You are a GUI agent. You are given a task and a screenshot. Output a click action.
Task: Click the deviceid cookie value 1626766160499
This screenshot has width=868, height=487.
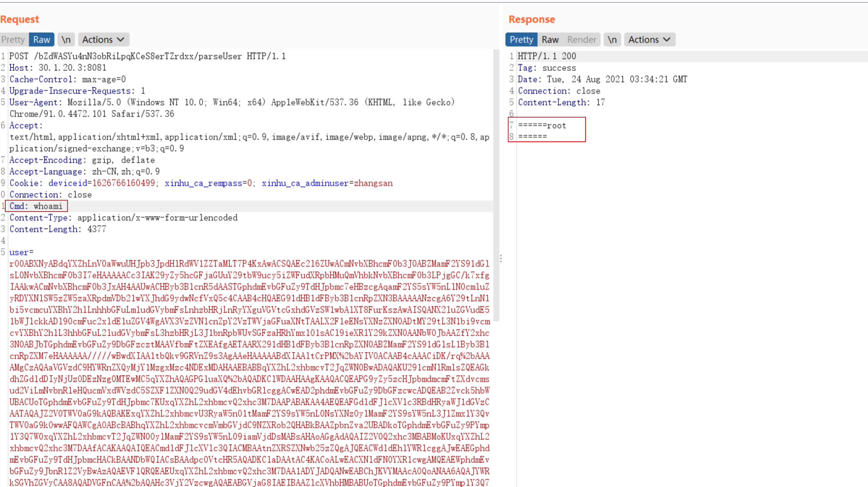[123, 183]
